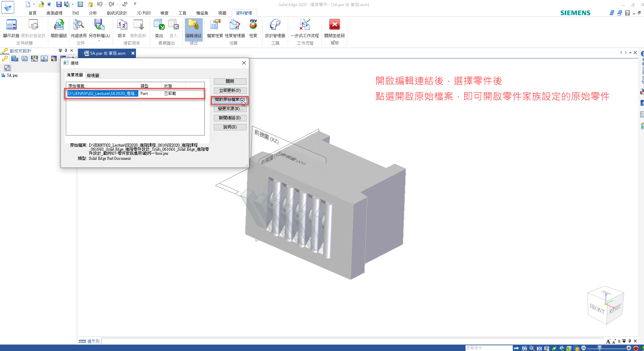
Task: Toggle the pin on the prompt bar
Action: click(629, 341)
